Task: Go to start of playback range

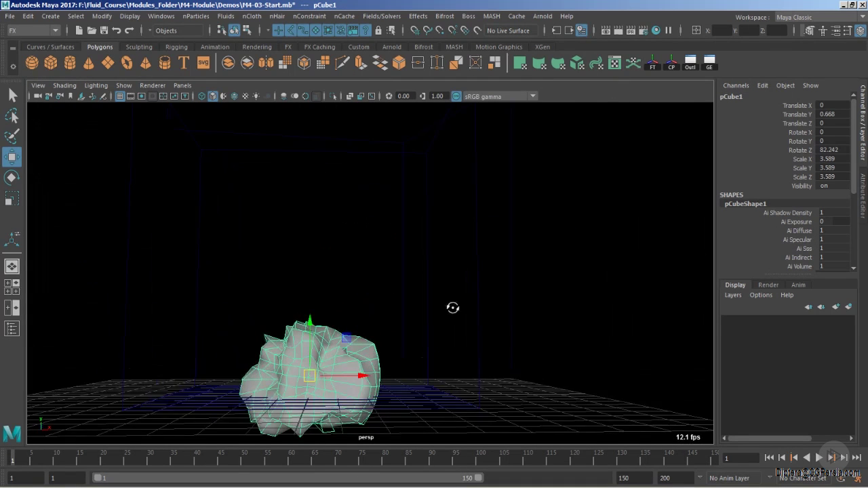Action: [769, 457]
